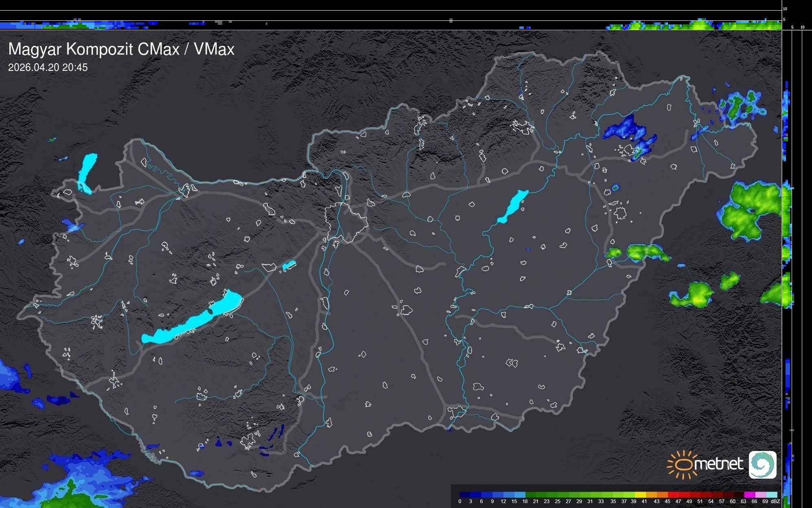Click the teal swirl logo tile
The image size is (812, 508).
tap(762, 464)
